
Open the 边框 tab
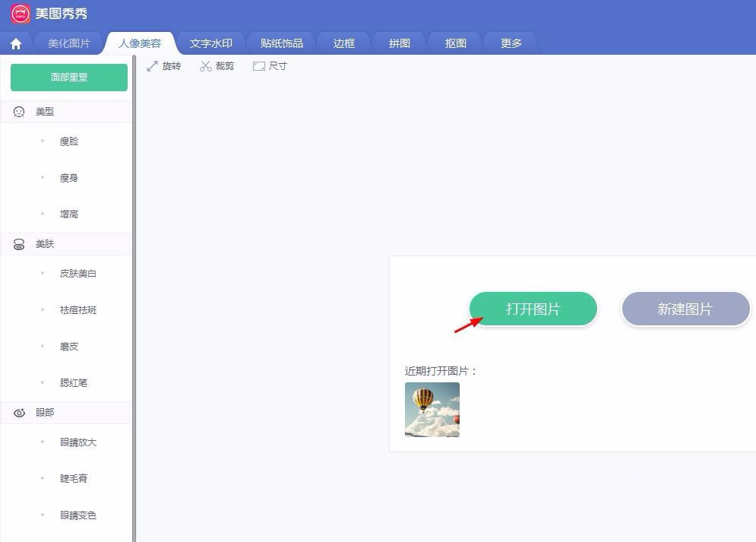[x=343, y=43]
